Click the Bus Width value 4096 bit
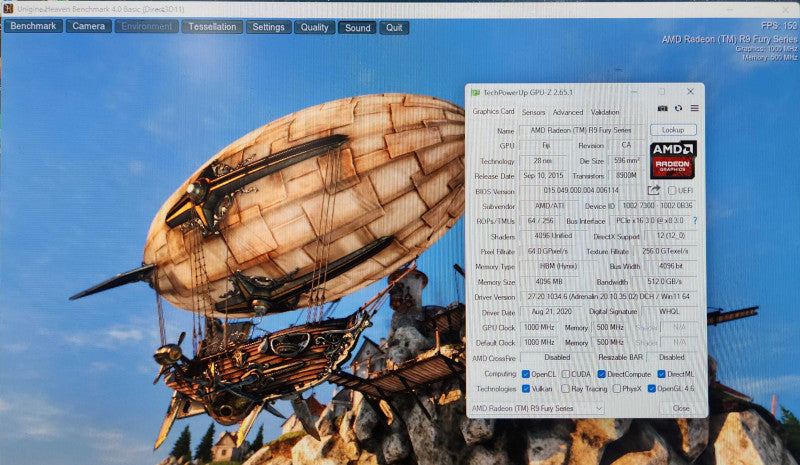 [x=670, y=266]
